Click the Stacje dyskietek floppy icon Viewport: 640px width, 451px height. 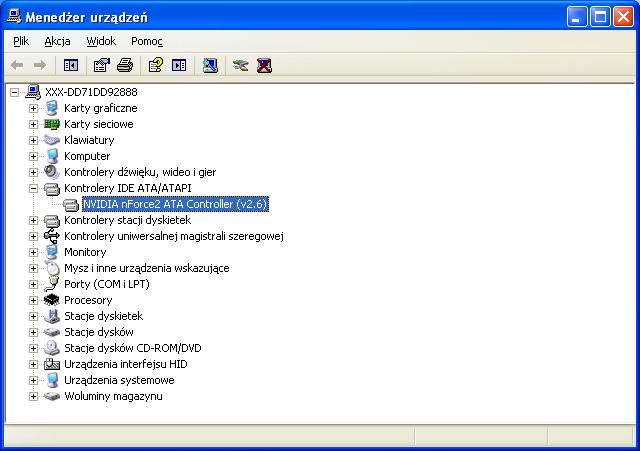pyautogui.click(x=52, y=316)
